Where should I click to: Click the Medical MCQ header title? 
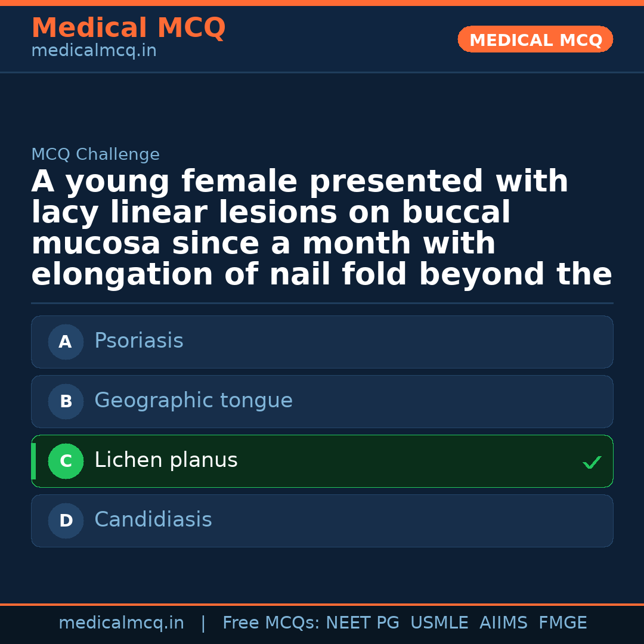tap(128, 28)
